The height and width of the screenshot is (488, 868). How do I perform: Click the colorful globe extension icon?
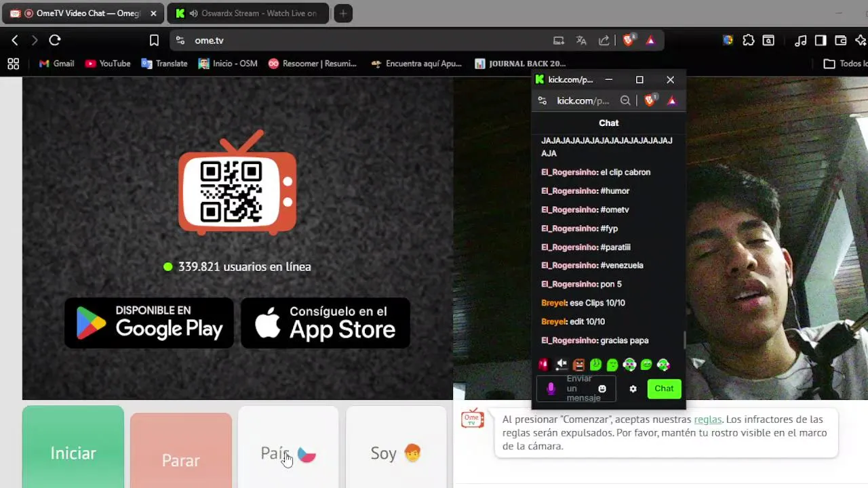click(x=728, y=41)
